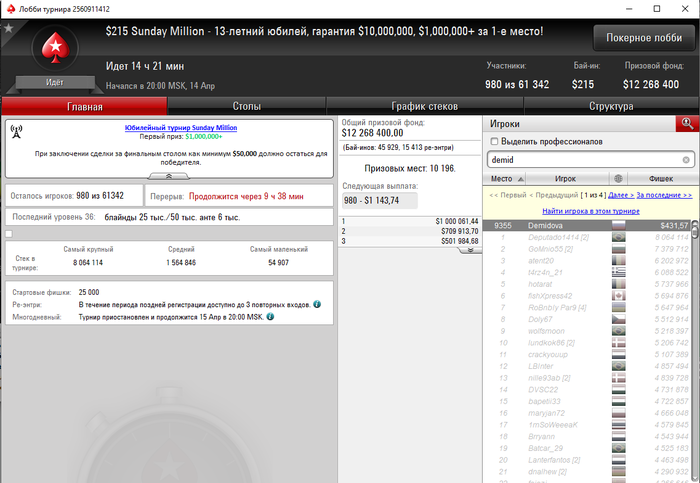Screen dimensions: 700x483
Task: Click smallest stack value 54 907
Action: (x=279, y=262)
